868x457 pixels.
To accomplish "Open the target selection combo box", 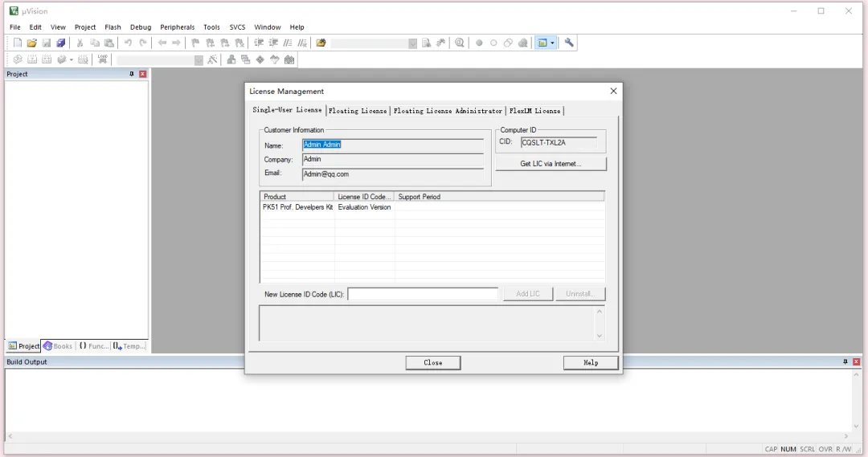I will [199, 60].
